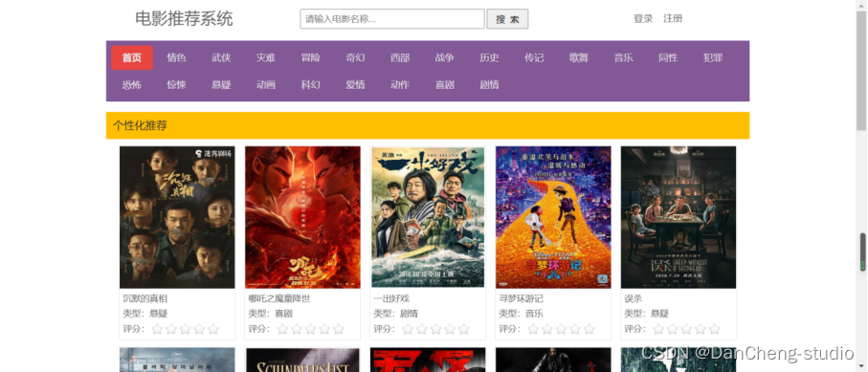Rate 寻梦环游记 two stars
868x372 pixels.
pos(547,329)
